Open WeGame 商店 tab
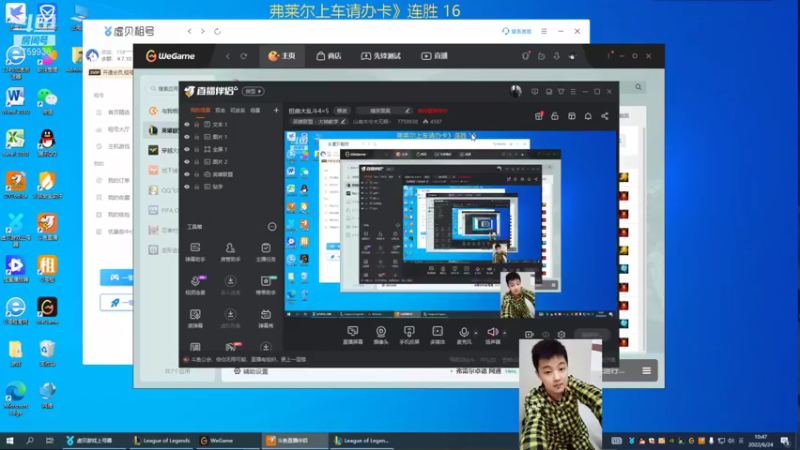Image resolution: width=800 pixels, height=450 pixels. [329, 56]
